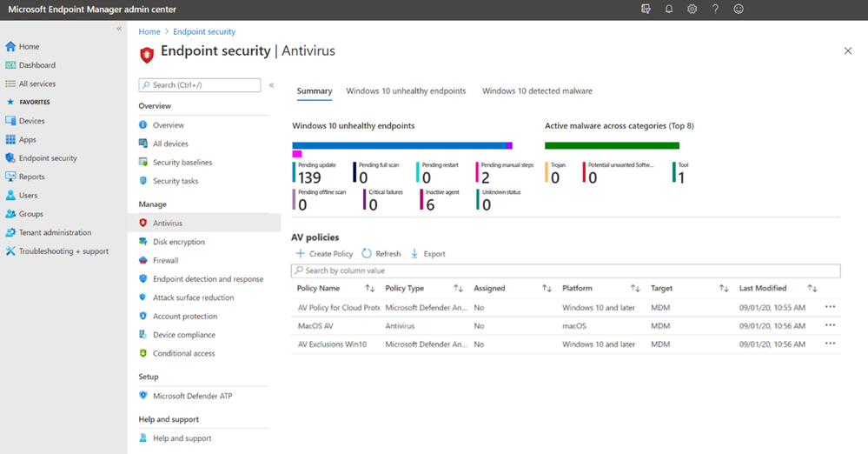Switch to Windows 10 unhealthy endpoints tab

point(406,91)
